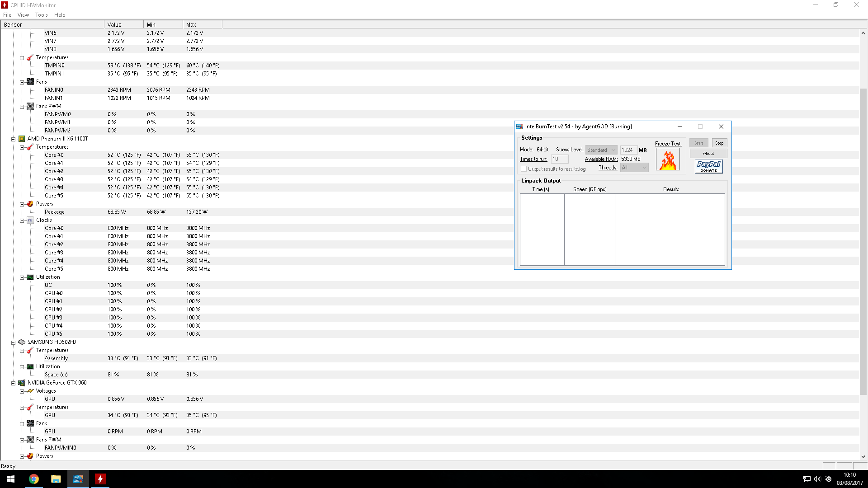Select the FANIN0 fan row
Image resolution: width=868 pixels, height=488 pixels.
point(429,90)
